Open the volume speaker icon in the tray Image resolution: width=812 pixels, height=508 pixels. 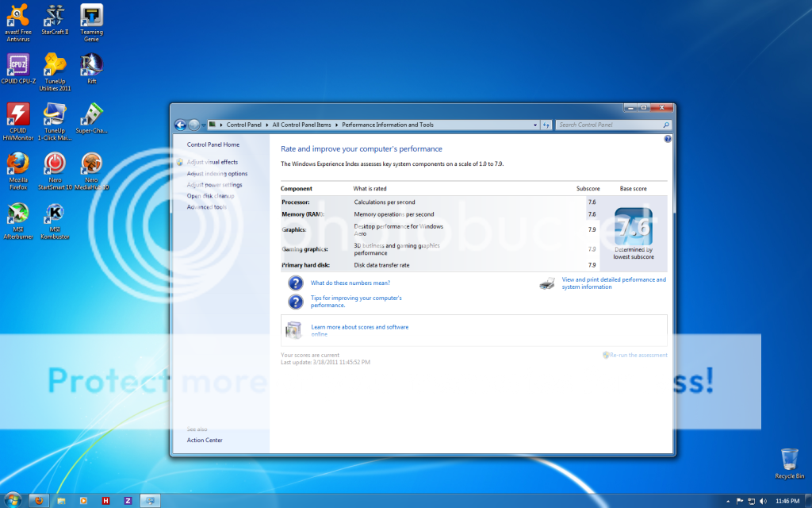click(763, 502)
